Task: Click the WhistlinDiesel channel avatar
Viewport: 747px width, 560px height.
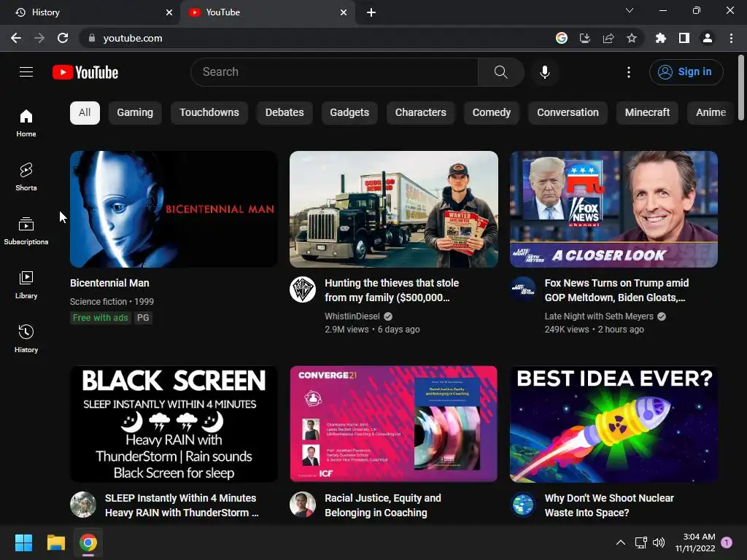Action: pyautogui.click(x=303, y=289)
